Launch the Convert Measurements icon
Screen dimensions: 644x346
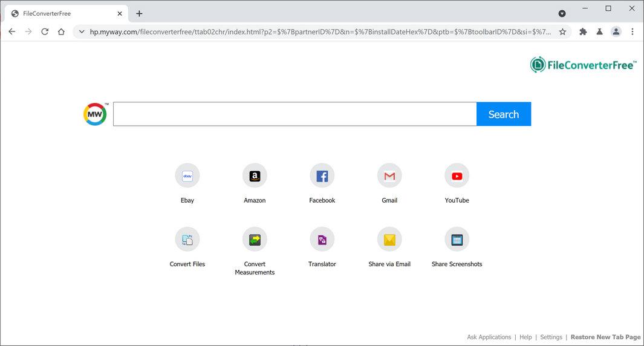[x=255, y=239]
